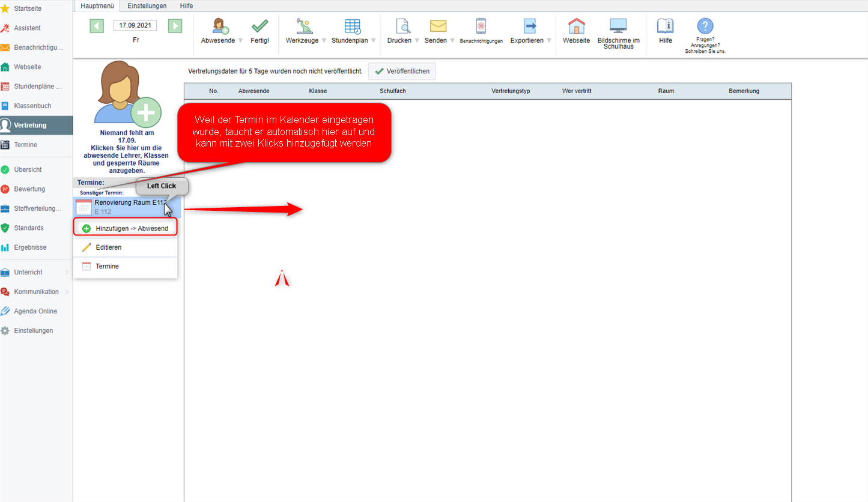Image resolution: width=868 pixels, height=502 pixels.
Task: Open Startseite in the sidebar
Action: [x=36, y=8]
